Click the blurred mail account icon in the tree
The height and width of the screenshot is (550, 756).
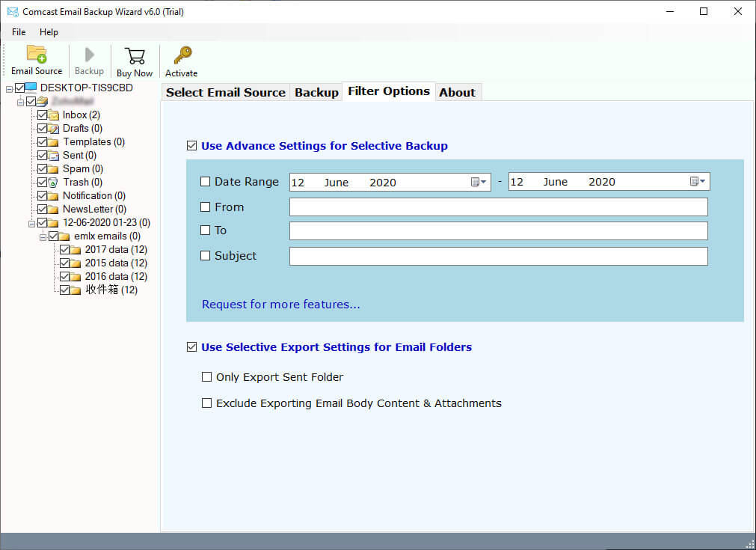(x=43, y=101)
